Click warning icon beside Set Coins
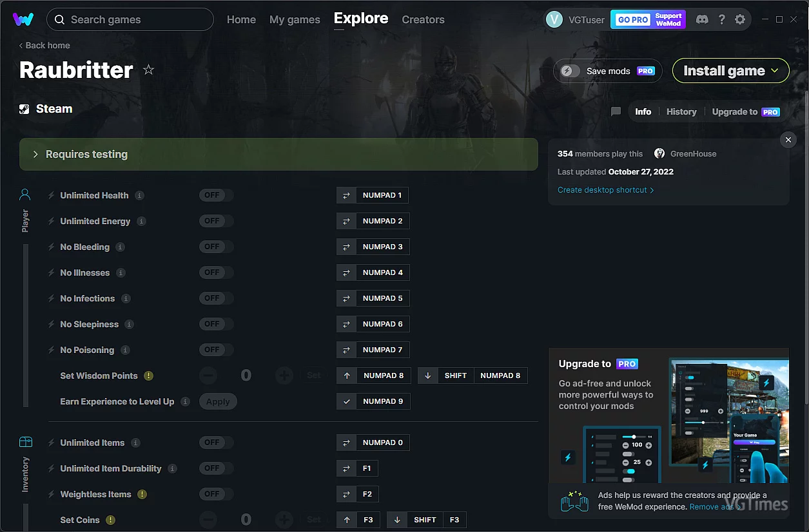The image size is (809, 532). click(110, 520)
